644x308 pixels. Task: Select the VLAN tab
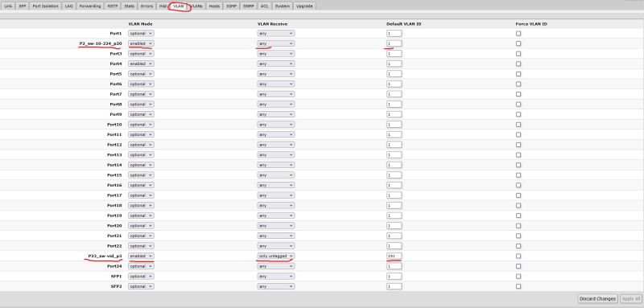click(x=179, y=6)
